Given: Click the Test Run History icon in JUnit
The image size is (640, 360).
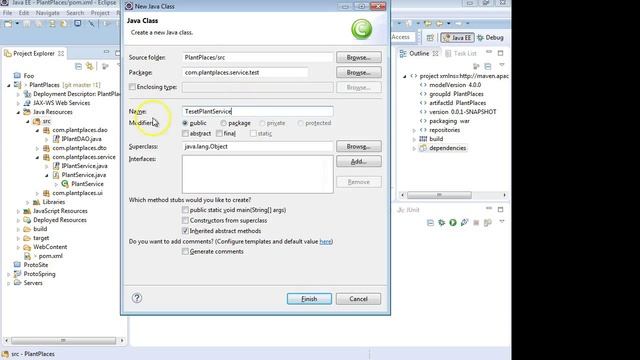Looking at the screenshot, I should click(487, 222).
